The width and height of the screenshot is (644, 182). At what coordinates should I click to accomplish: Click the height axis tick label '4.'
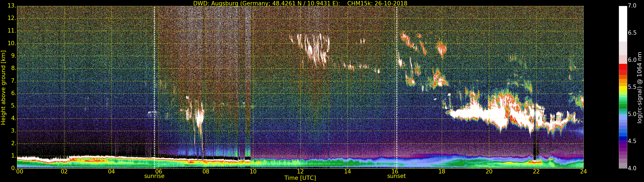pyautogui.click(x=14, y=118)
